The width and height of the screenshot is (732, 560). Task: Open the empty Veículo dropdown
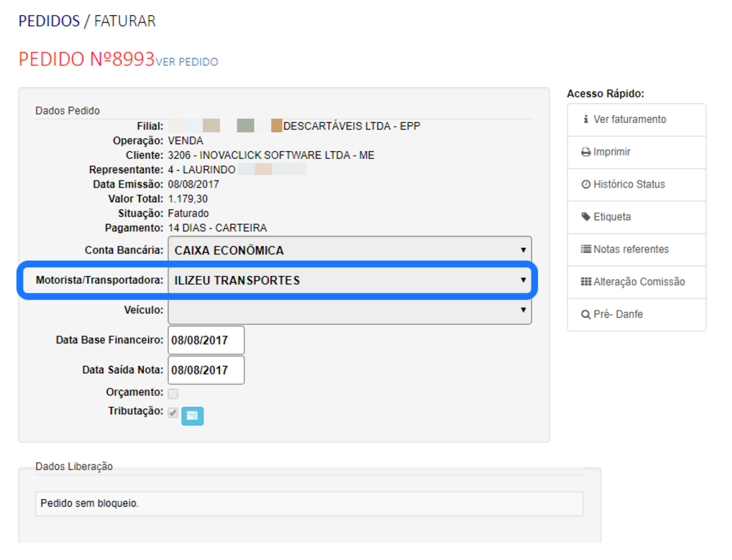coord(349,311)
